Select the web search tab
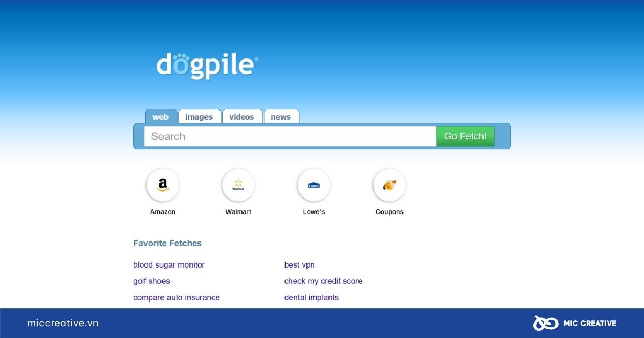 160,117
